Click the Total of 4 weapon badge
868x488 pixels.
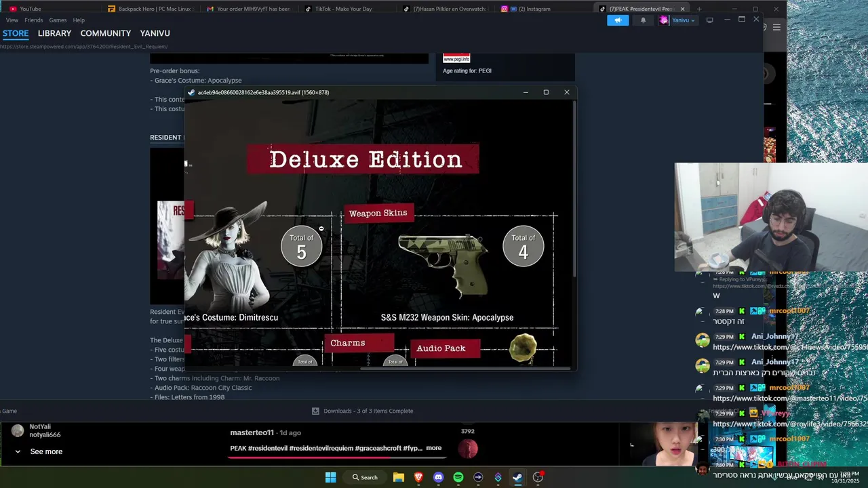point(524,246)
